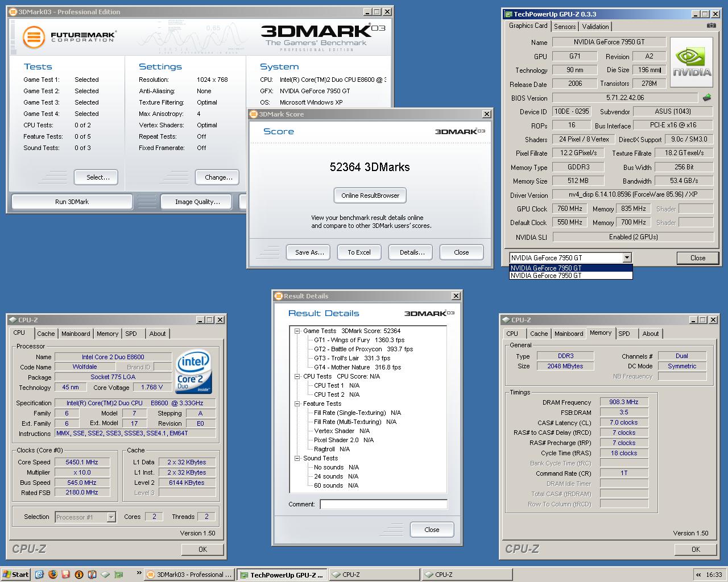
Task: Click the NVIDIA logo in GPU-Z
Action: tap(691, 63)
